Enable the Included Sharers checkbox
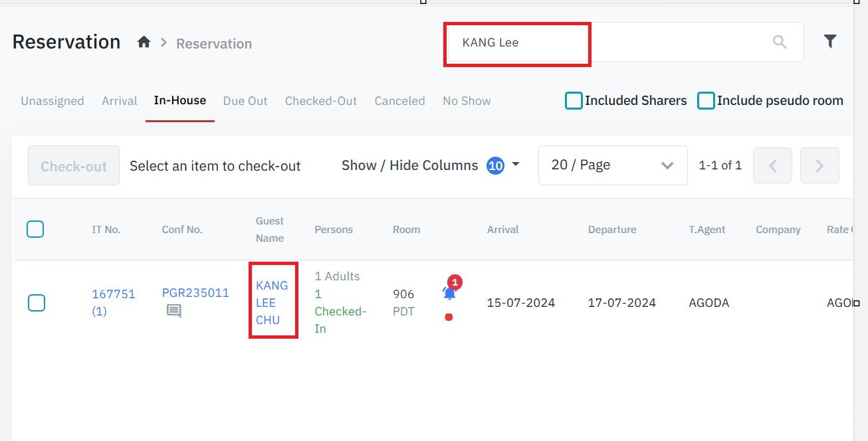 coord(574,101)
